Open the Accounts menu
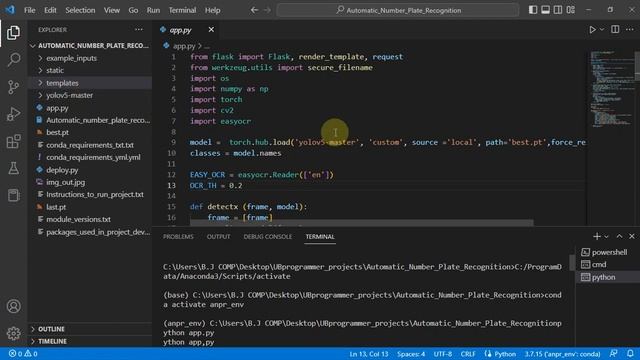 (13, 306)
